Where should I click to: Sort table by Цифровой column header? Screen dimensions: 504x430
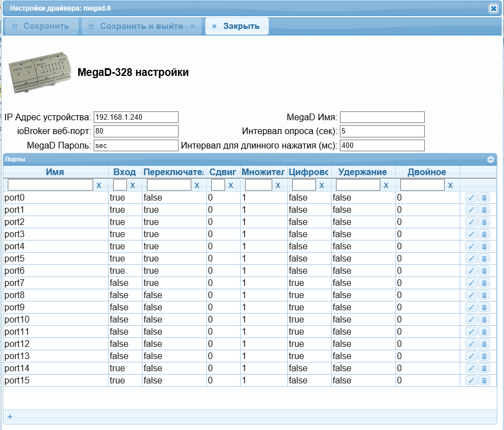[x=309, y=172]
